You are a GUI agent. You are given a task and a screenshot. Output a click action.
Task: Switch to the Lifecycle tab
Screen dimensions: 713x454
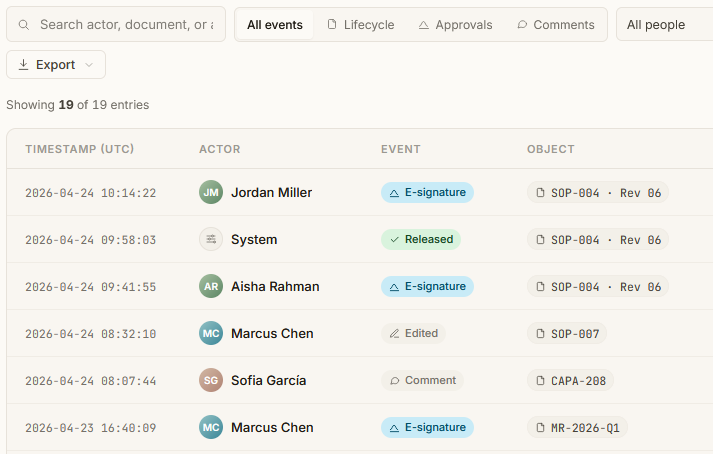pos(361,25)
